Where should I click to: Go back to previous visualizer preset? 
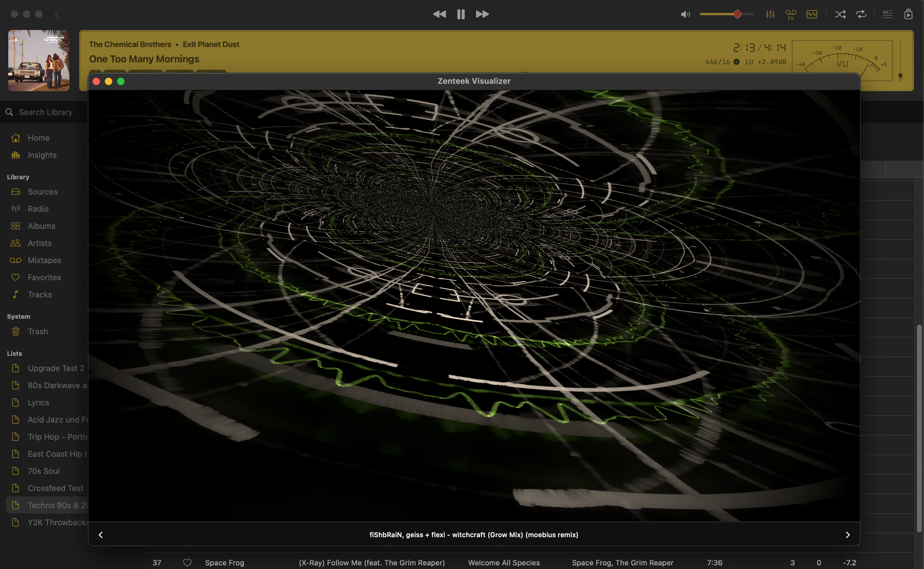pyautogui.click(x=101, y=534)
